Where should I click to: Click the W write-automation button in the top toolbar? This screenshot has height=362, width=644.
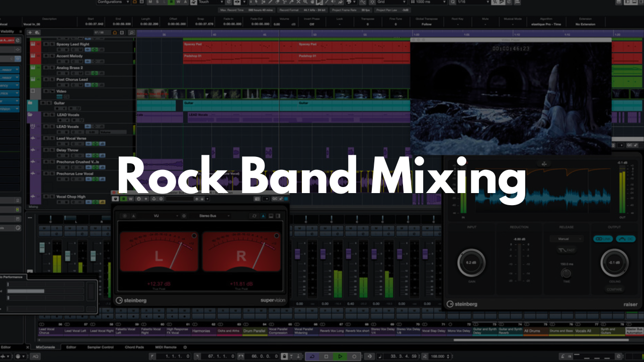[179, 2]
